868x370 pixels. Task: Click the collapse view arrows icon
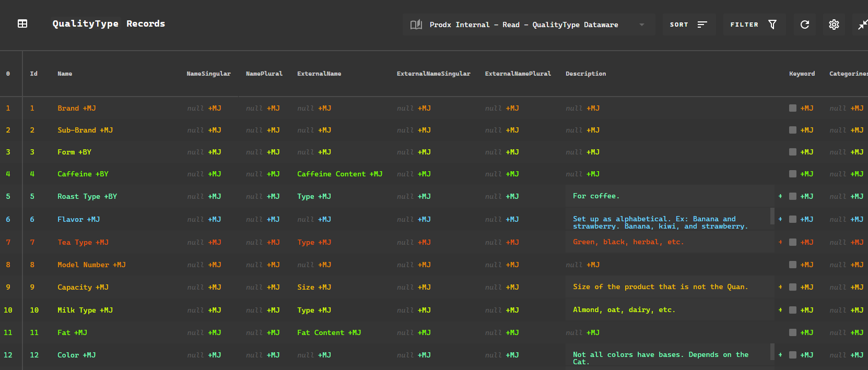(863, 25)
